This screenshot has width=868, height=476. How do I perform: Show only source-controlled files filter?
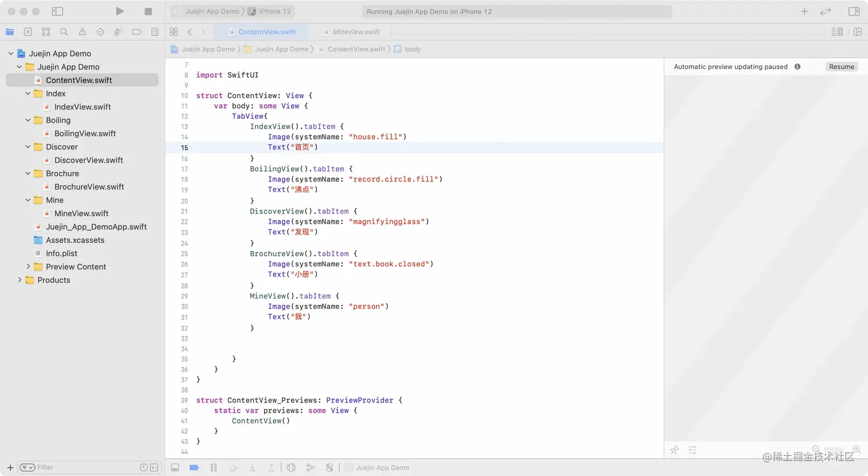[154, 467]
